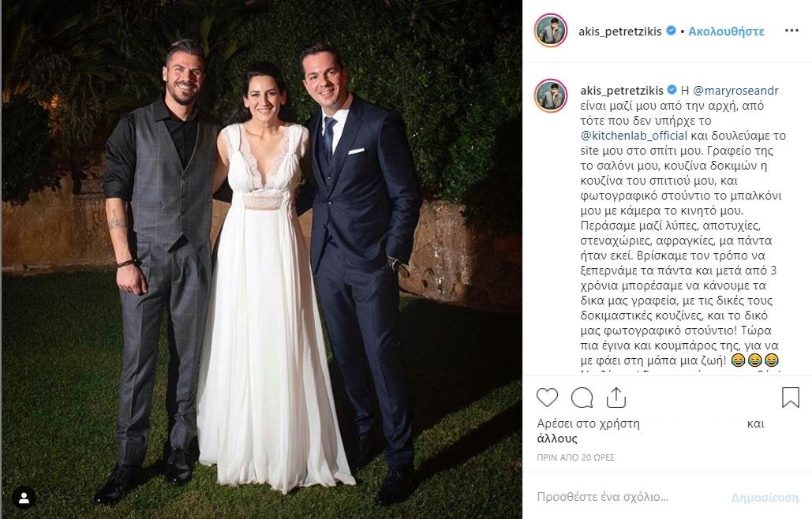Click the akis_petretzikis username in header
This screenshot has height=519, width=812.
coord(620,31)
